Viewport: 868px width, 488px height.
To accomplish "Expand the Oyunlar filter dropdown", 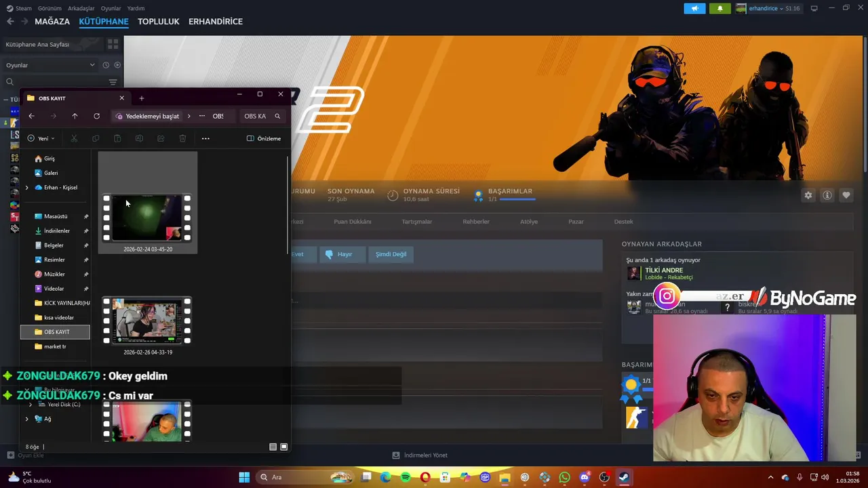I will pos(51,65).
